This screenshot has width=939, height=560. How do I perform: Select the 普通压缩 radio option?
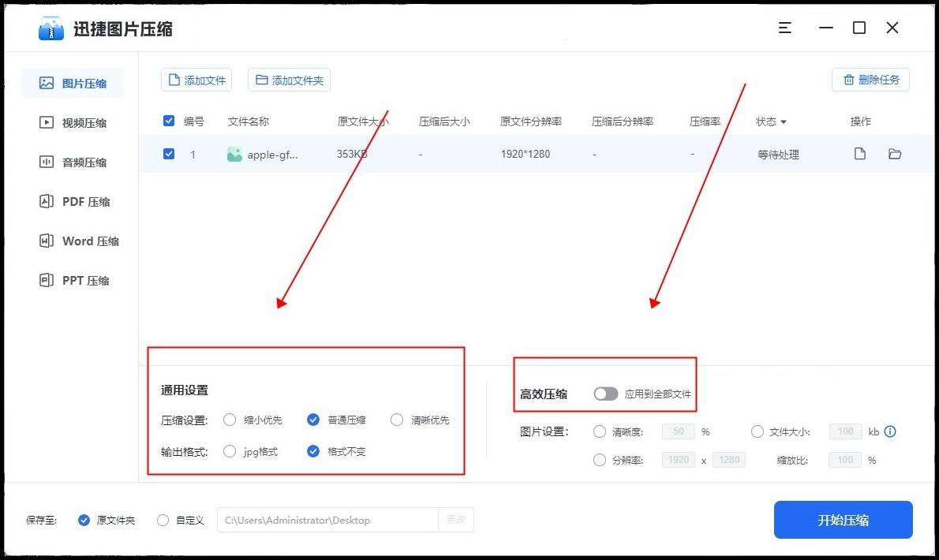(x=313, y=420)
